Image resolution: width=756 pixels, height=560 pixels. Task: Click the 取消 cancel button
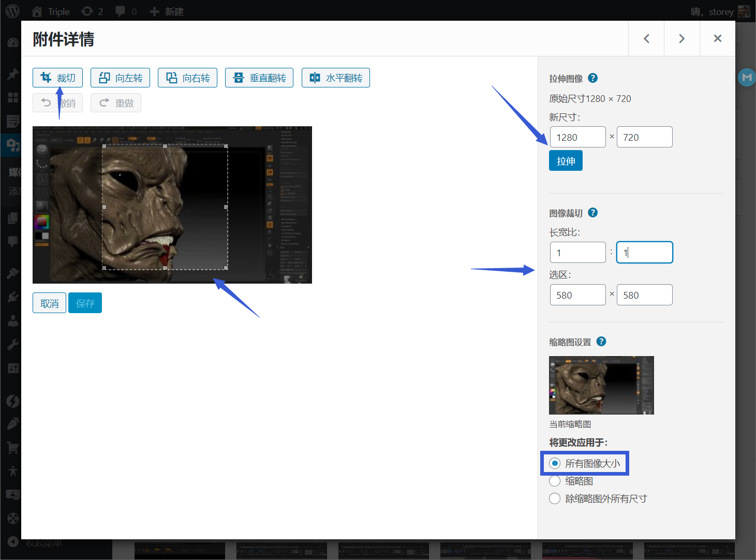(50, 303)
